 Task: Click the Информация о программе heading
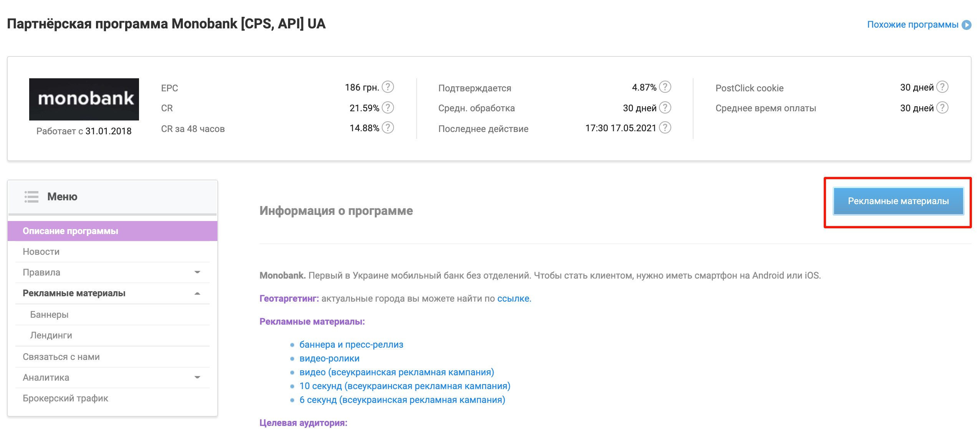click(x=336, y=211)
